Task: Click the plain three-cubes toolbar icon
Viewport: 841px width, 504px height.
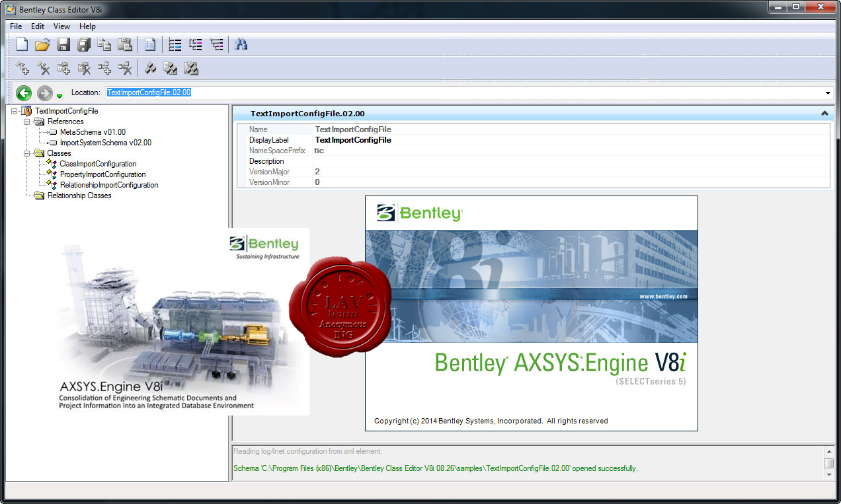Action: (150, 68)
